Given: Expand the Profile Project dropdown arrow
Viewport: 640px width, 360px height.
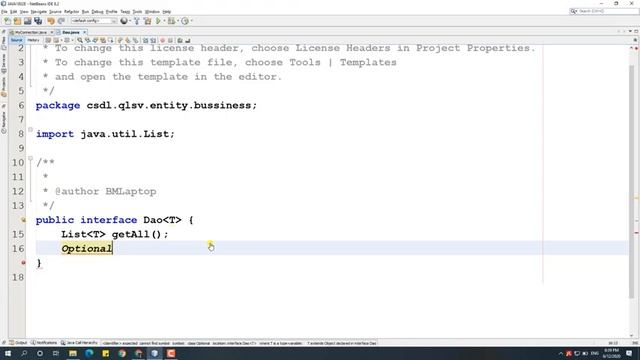Looking at the screenshot, I should click(191, 21).
